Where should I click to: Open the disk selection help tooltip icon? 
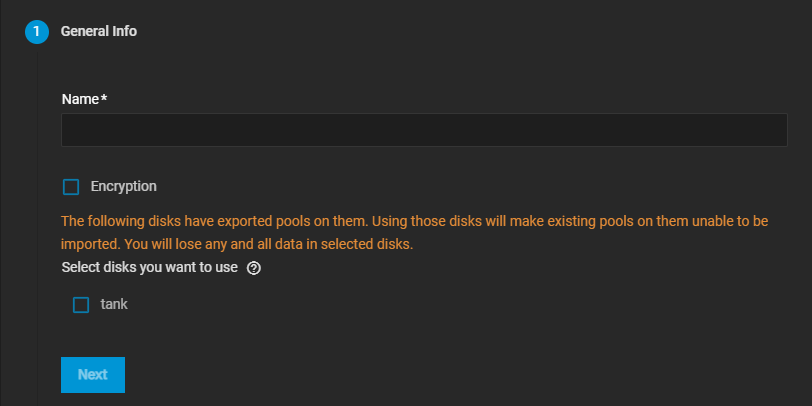254,268
